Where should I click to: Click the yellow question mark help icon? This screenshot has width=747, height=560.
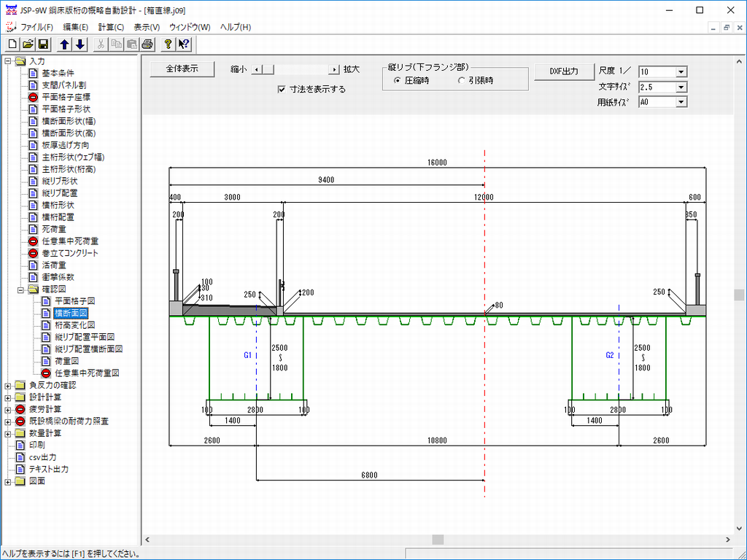(169, 44)
